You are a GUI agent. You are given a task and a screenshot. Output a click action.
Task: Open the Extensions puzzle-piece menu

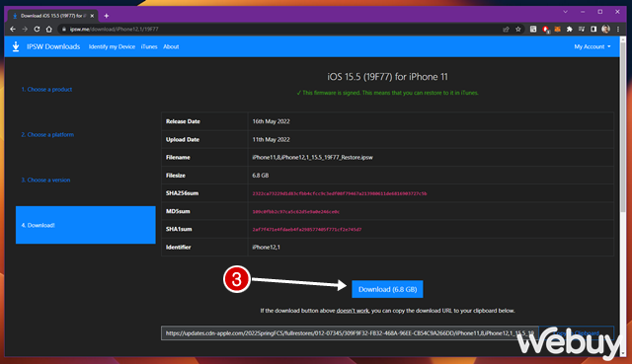[x=569, y=29]
